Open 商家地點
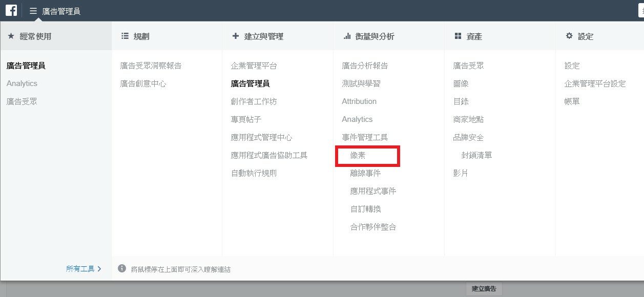 click(469, 119)
